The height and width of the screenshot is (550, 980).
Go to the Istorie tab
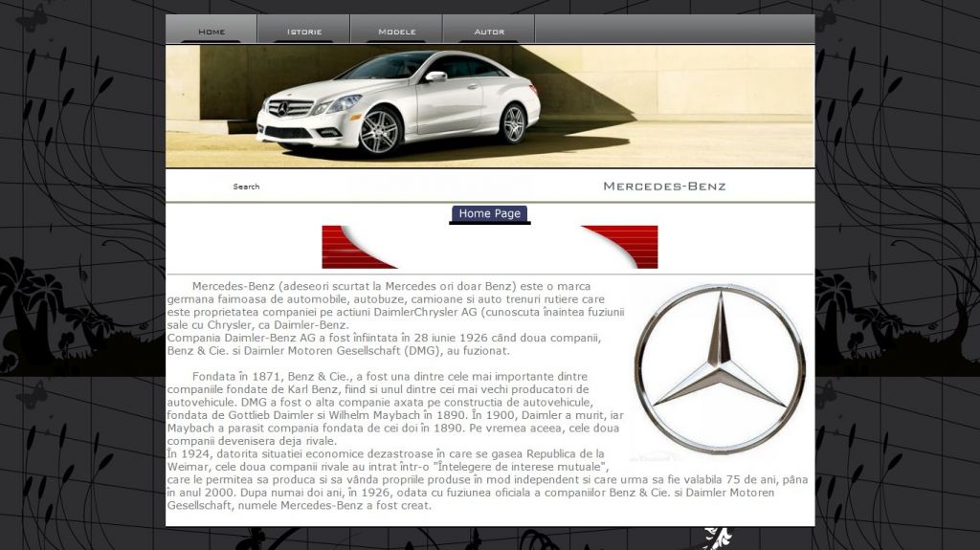[x=304, y=31]
